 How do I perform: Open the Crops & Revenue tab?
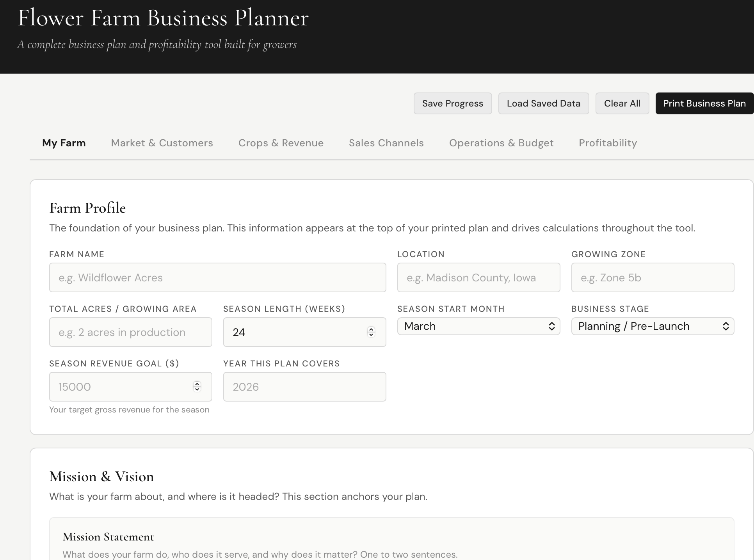[281, 143]
